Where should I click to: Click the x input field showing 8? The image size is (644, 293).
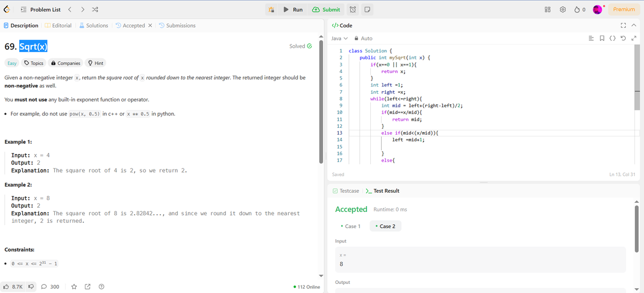[x=480, y=260]
